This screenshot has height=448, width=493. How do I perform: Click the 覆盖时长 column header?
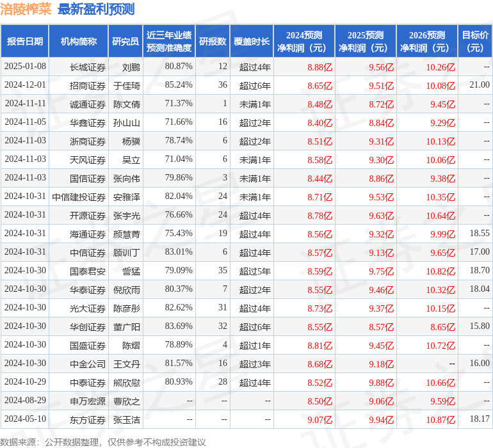252,41
